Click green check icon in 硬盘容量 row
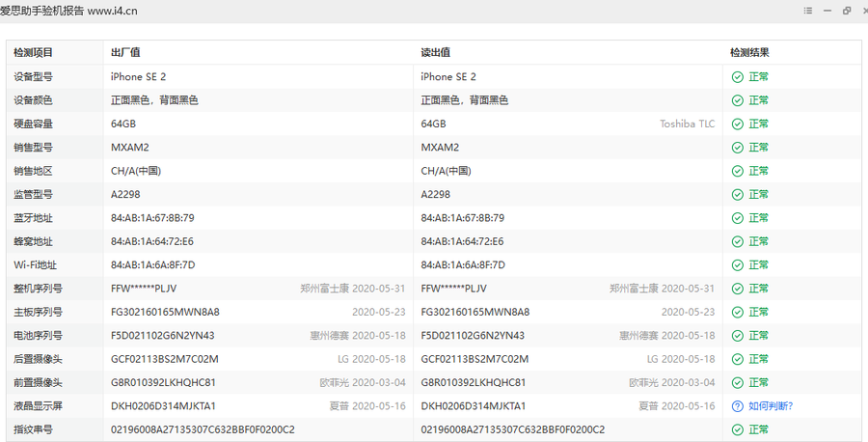The width and height of the screenshot is (868, 442). pyautogui.click(x=738, y=124)
